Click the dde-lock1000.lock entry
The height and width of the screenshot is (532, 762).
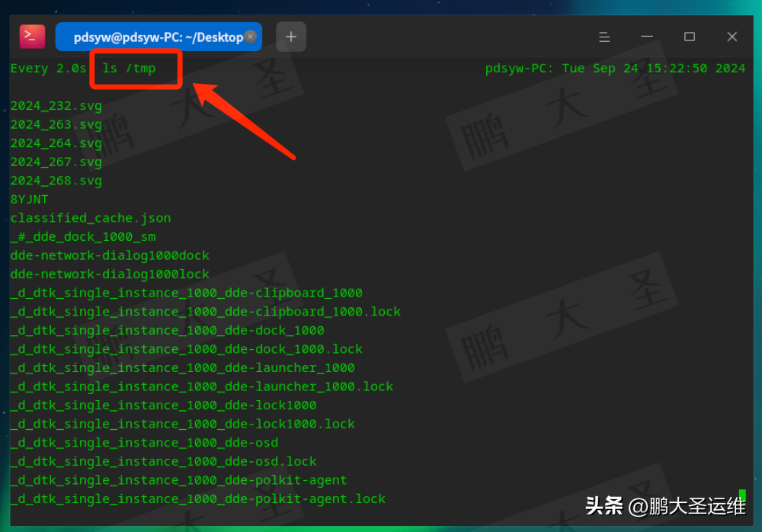(183, 424)
